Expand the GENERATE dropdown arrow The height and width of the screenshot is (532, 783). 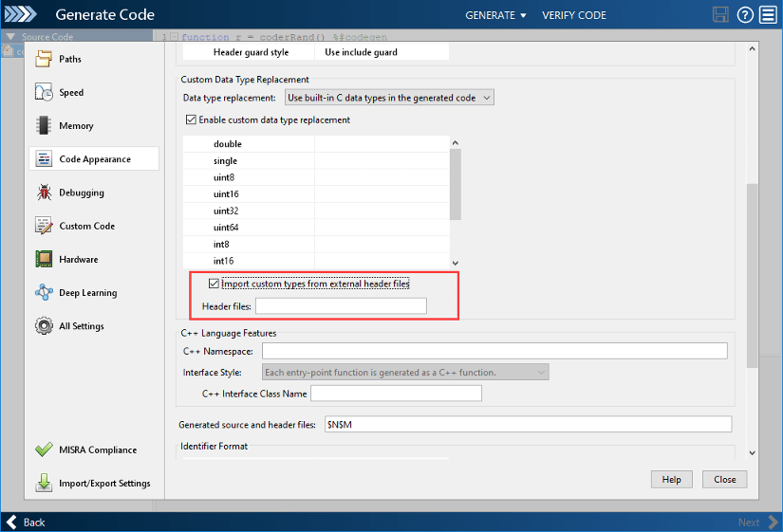[x=523, y=15]
